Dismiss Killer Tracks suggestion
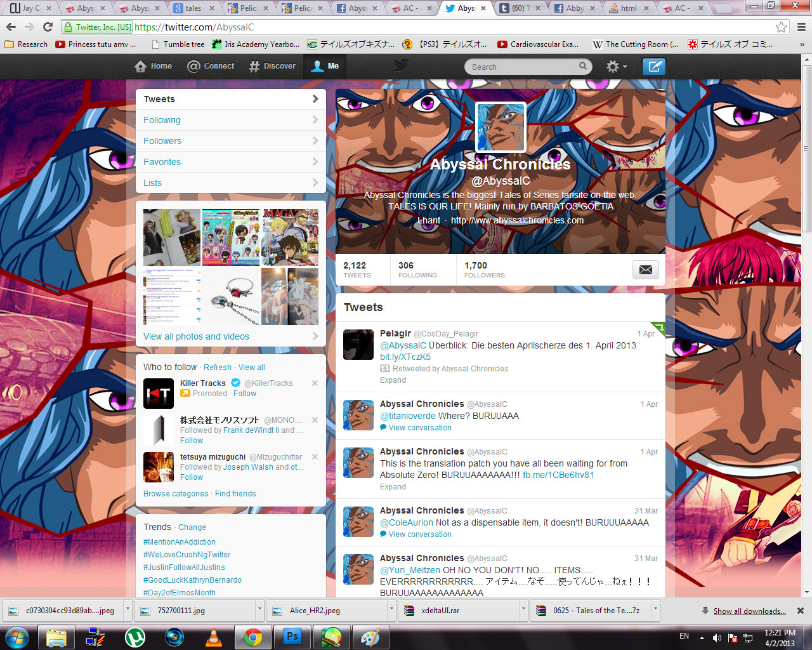The height and width of the screenshot is (650, 812). tap(315, 383)
